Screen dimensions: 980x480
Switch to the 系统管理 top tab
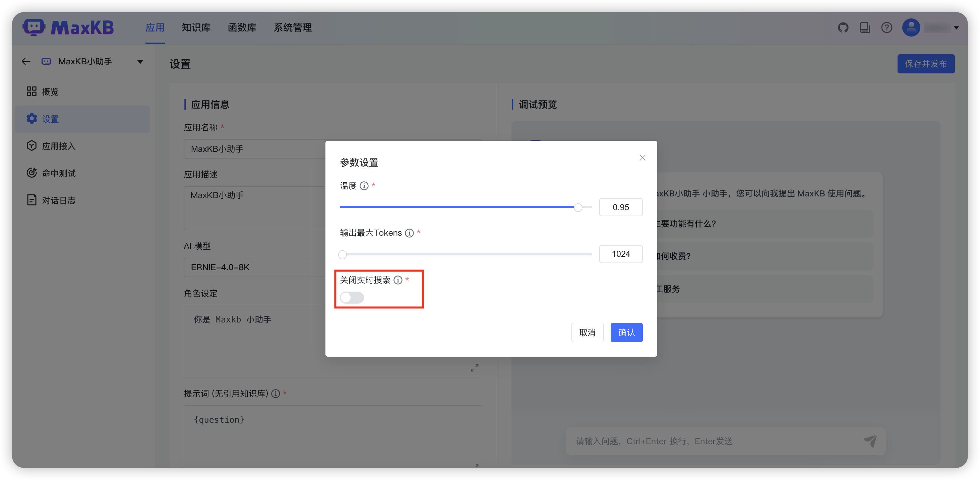tap(293, 28)
